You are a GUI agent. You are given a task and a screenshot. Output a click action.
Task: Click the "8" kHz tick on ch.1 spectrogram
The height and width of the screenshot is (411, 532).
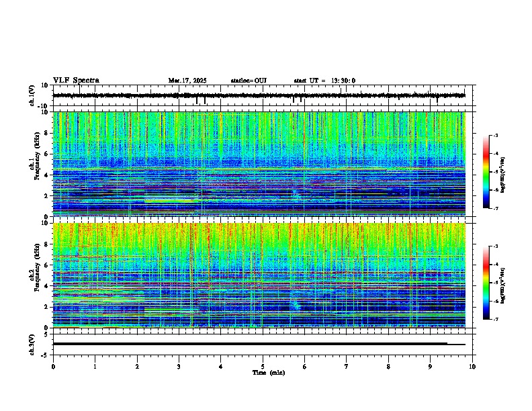click(47, 133)
